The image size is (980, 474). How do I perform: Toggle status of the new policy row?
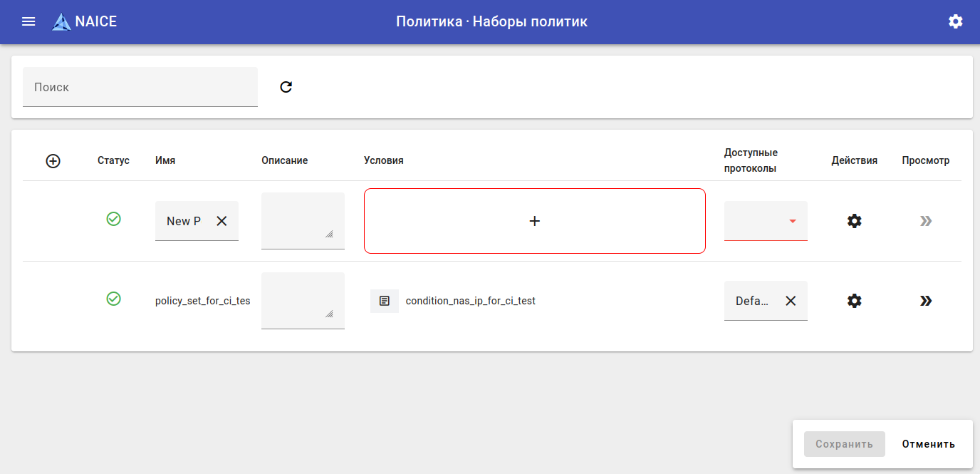coord(113,219)
